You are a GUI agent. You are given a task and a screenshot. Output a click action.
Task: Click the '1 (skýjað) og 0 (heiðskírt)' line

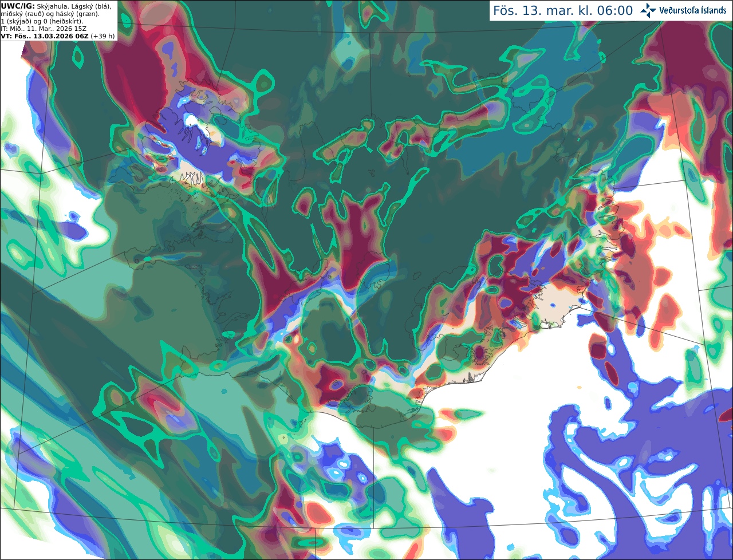tap(42, 21)
